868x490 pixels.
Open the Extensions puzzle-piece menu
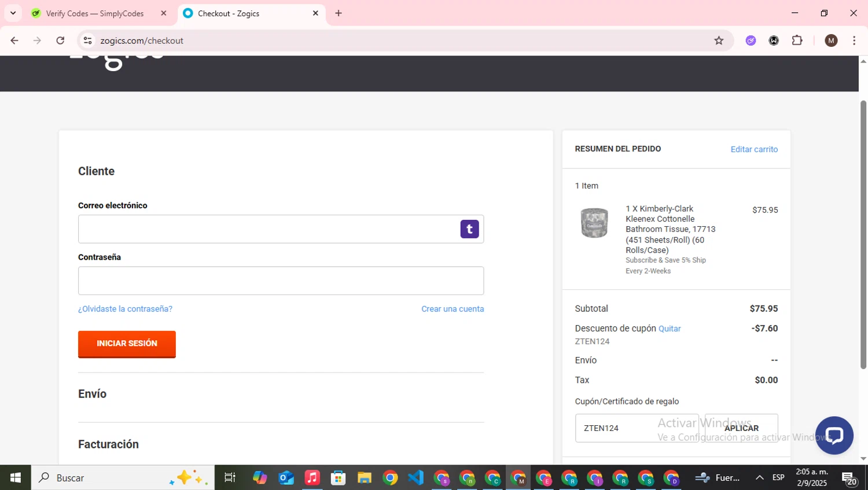(x=797, y=40)
